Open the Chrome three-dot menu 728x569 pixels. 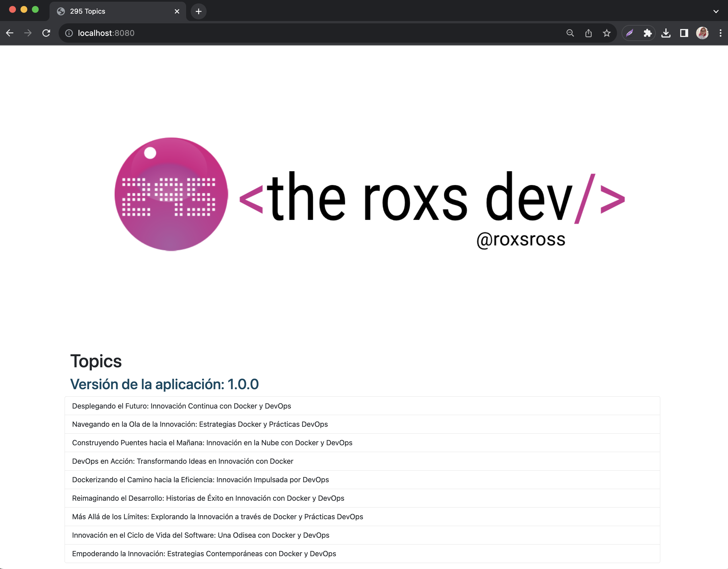pos(720,33)
